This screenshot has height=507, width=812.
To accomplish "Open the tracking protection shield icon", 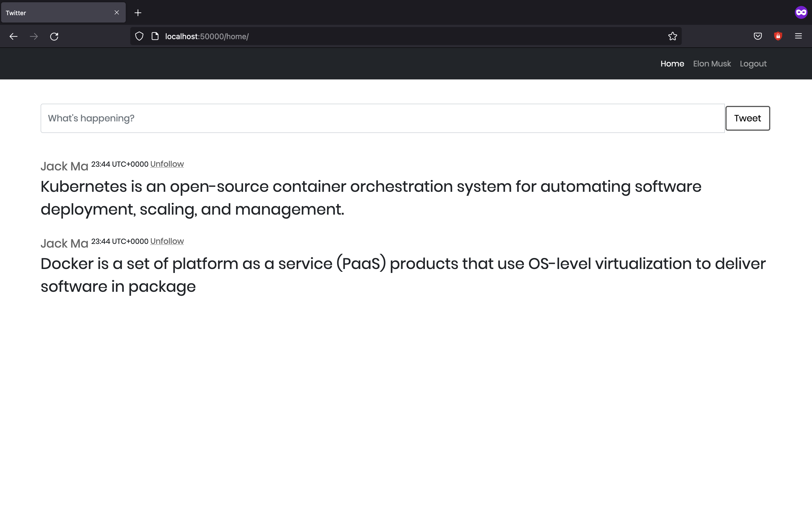I will [x=139, y=36].
